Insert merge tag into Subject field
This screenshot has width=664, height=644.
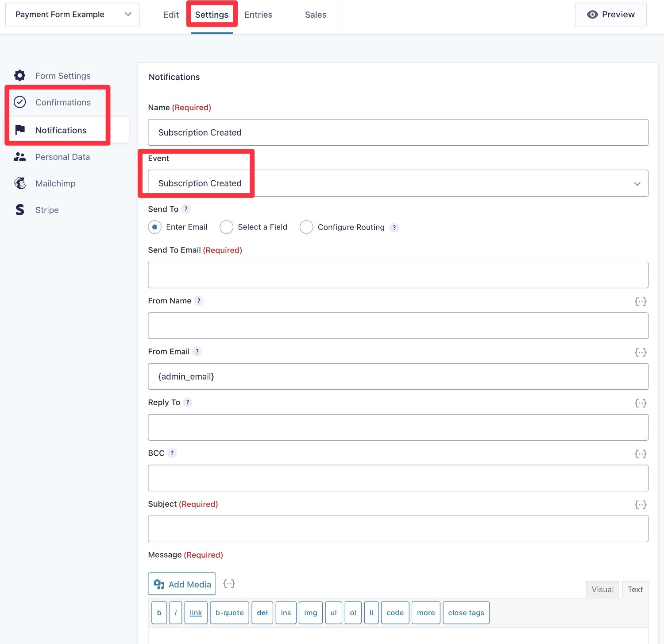[x=640, y=504]
